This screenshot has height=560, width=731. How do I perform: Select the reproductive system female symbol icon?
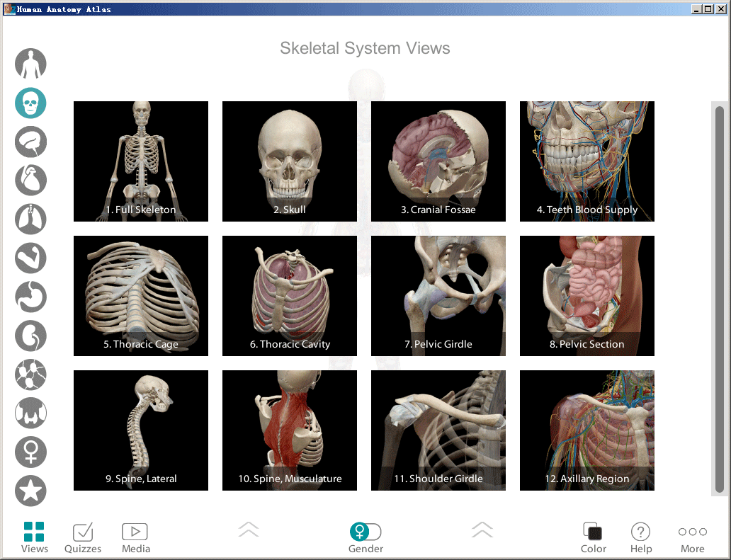30,452
